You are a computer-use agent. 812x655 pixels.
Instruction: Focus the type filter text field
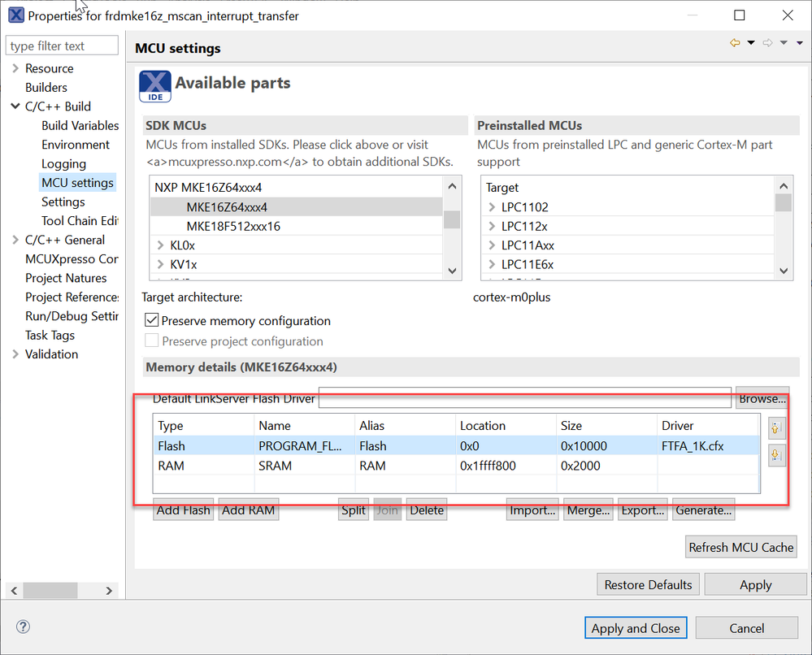coord(62,46)
